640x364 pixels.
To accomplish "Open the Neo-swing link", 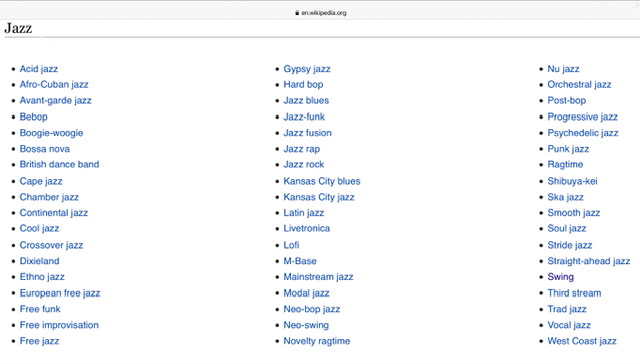I will pyautogui.click(x=306, y=325).
